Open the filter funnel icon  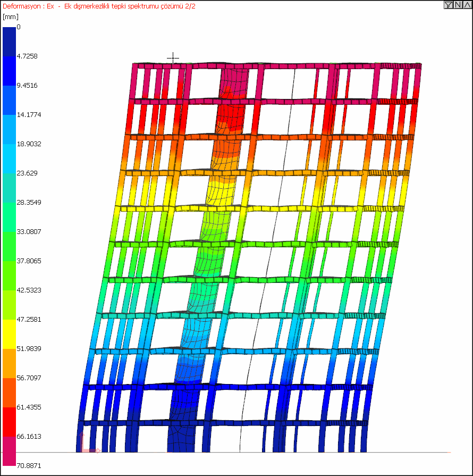pos(449,5)
